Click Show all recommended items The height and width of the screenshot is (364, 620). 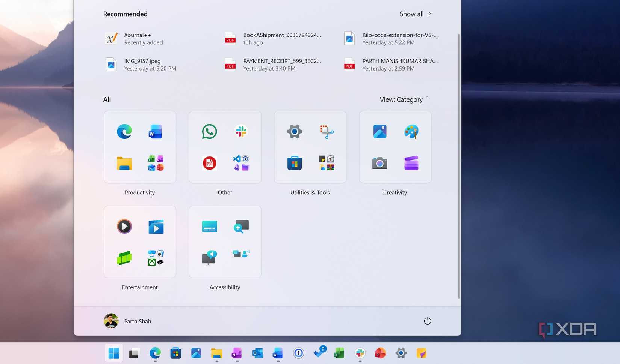416,14
